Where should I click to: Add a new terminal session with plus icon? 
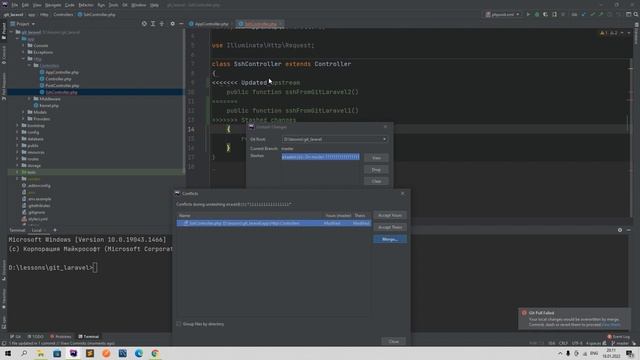click(x=55, y=230)
